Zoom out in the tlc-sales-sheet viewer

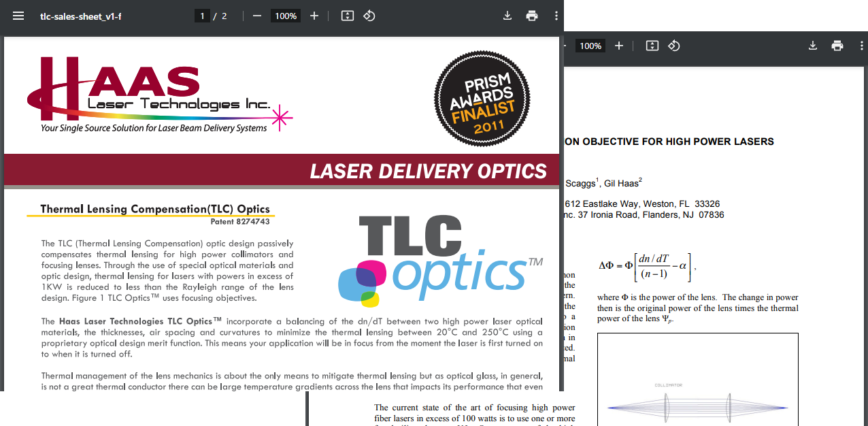click(x=256, y=16)
